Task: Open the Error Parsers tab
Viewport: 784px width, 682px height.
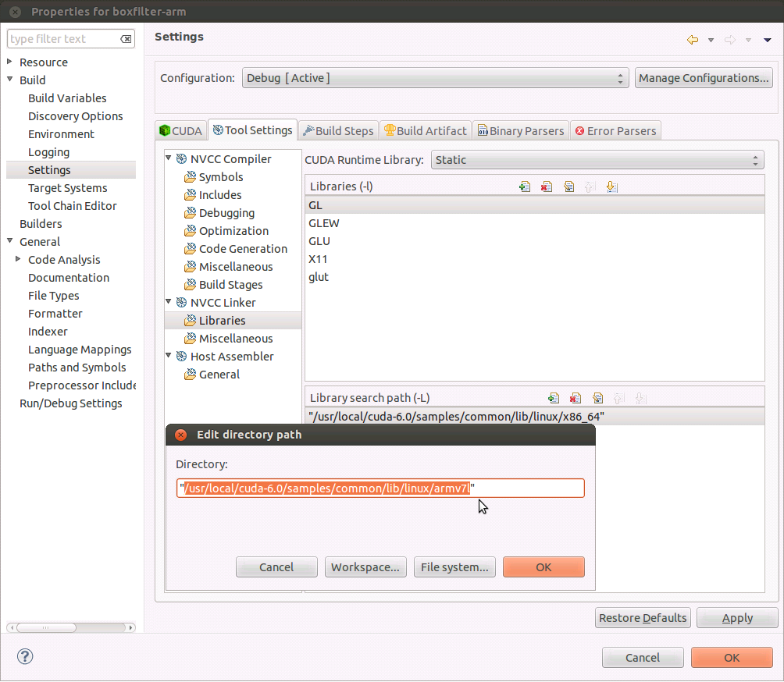Action: (615, 131)
